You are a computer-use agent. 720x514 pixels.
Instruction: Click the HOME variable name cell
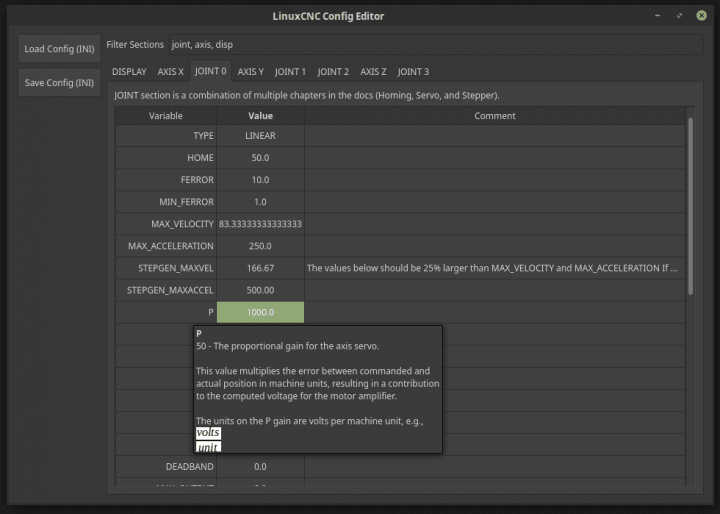click(166, 158)
